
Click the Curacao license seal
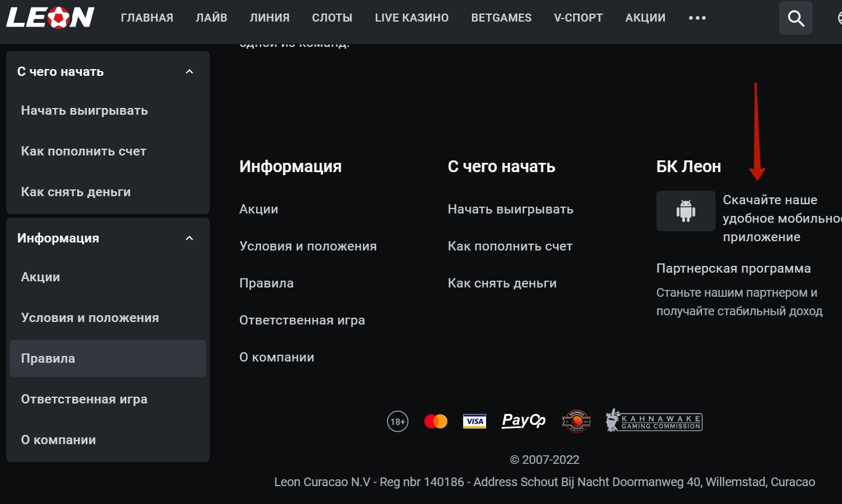click(x=576, y=420)
